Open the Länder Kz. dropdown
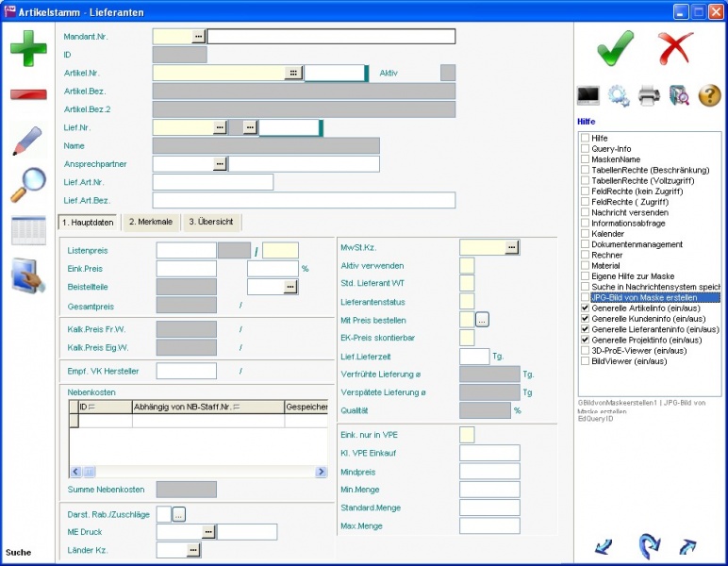Image resolution: width=728 pixels, height=566 pixels. point(192,549)
